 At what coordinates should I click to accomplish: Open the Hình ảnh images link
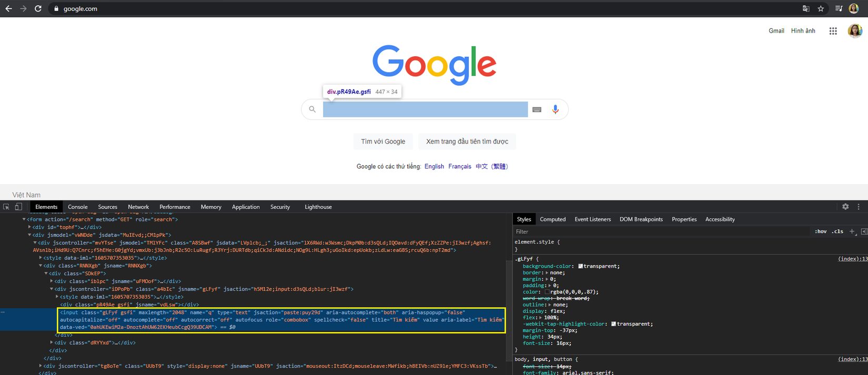click(x=803, y=31)
